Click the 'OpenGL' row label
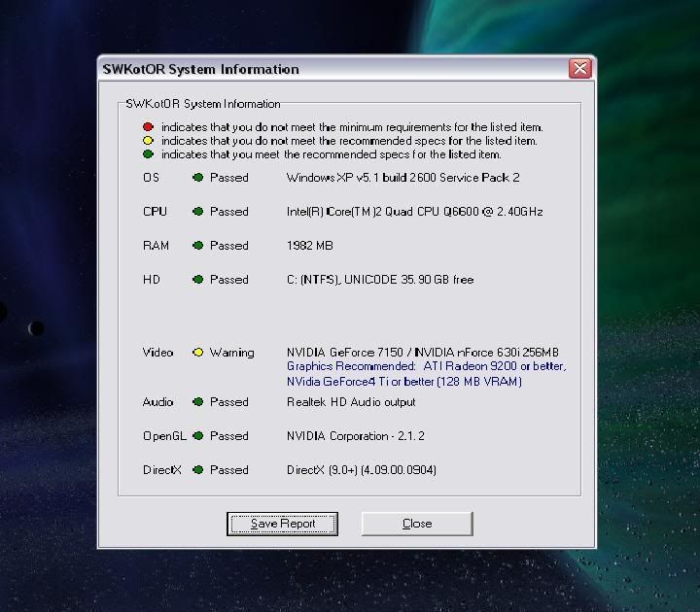 coord(164,436)
